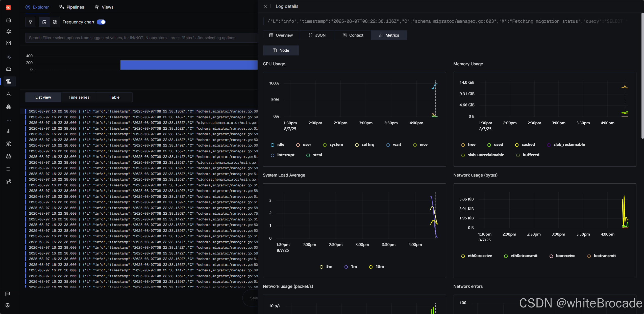Select the query builder atom icon

click(x=55, y=22)
